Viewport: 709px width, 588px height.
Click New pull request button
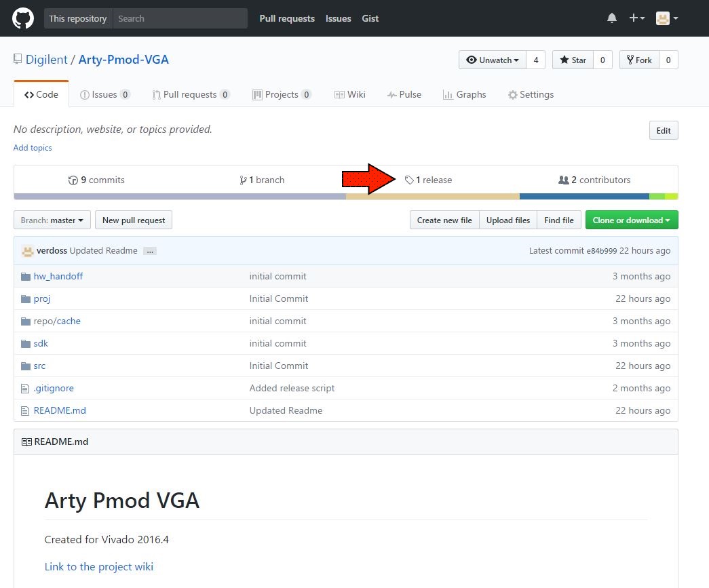click(134, 220)
